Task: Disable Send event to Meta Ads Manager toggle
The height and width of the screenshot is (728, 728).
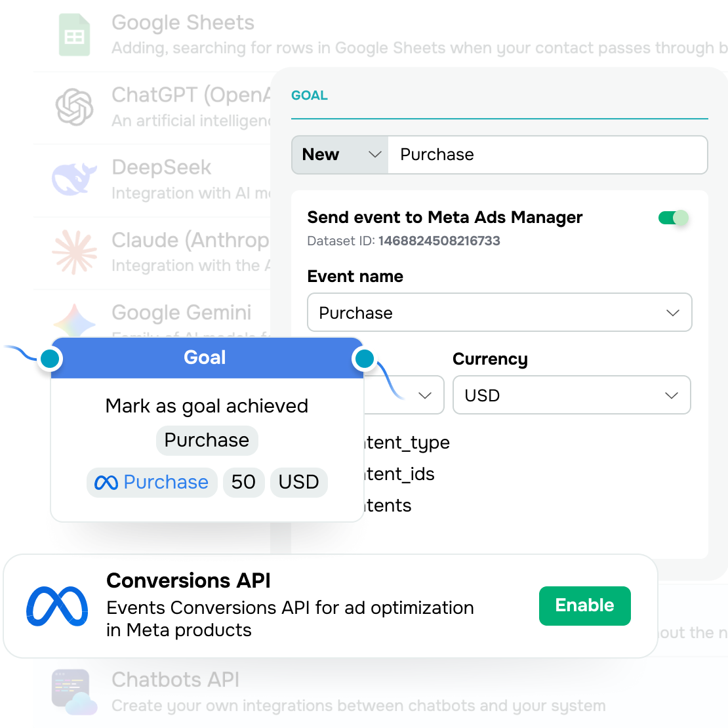Action: pos(673,217)
